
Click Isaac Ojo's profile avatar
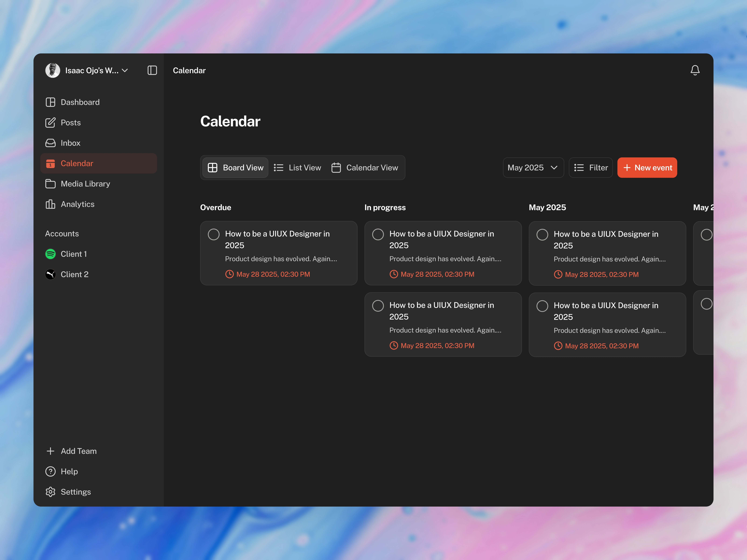click(x=53, y=70)
